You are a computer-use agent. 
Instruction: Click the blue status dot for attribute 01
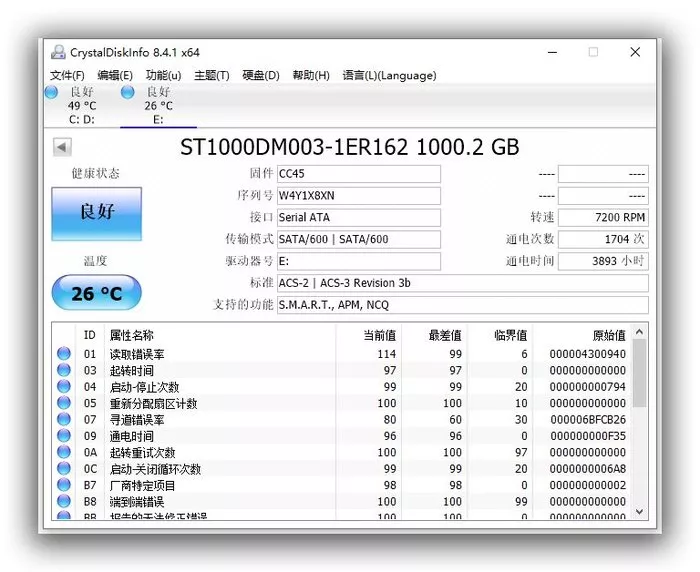[x=64, y=354]
